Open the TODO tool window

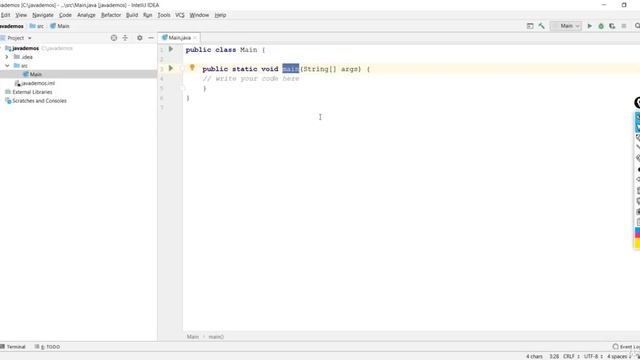coord(47,347)
